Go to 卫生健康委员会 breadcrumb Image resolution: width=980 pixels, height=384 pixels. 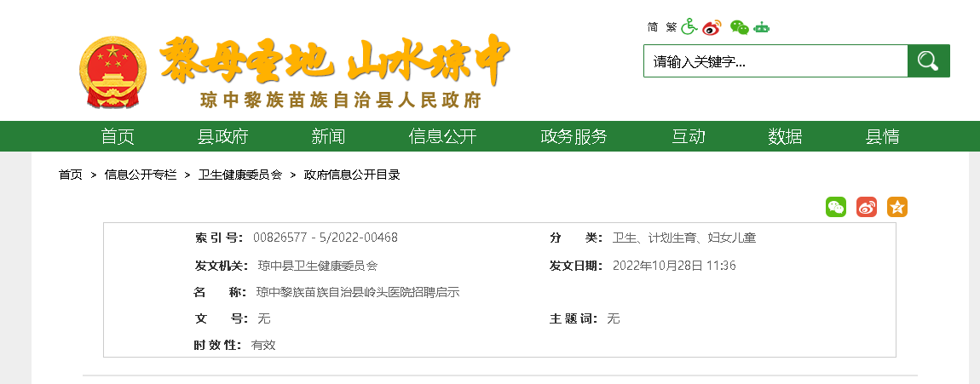pos(240,175)
